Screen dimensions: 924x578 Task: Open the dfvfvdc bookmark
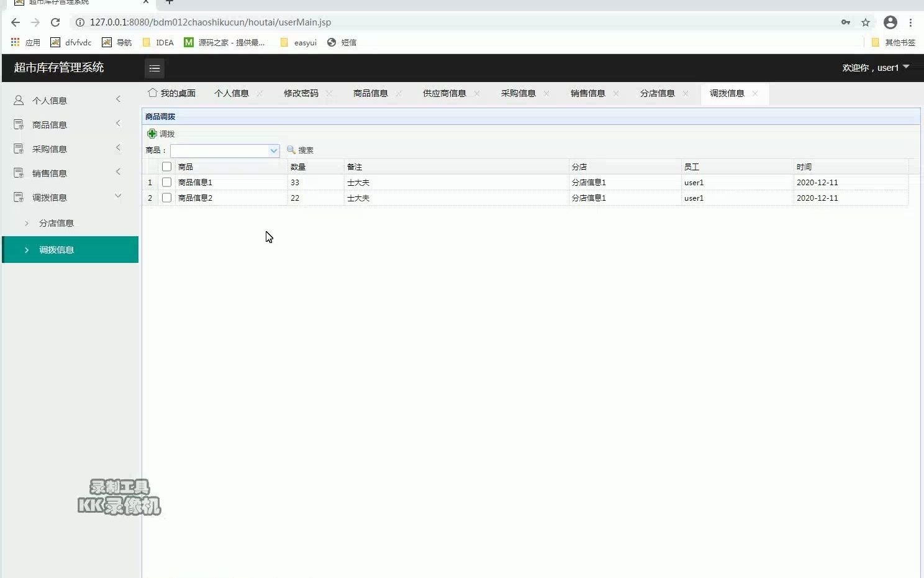71,42
